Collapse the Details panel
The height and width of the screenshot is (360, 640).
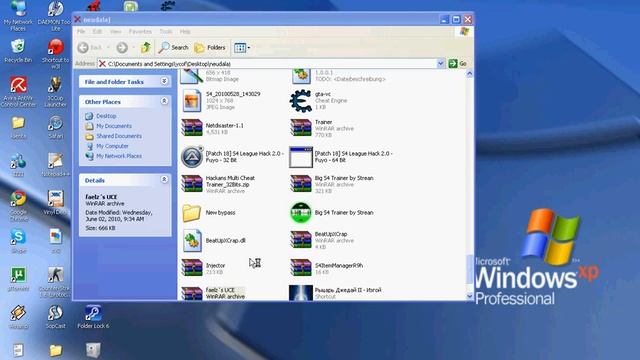point(164,179)
